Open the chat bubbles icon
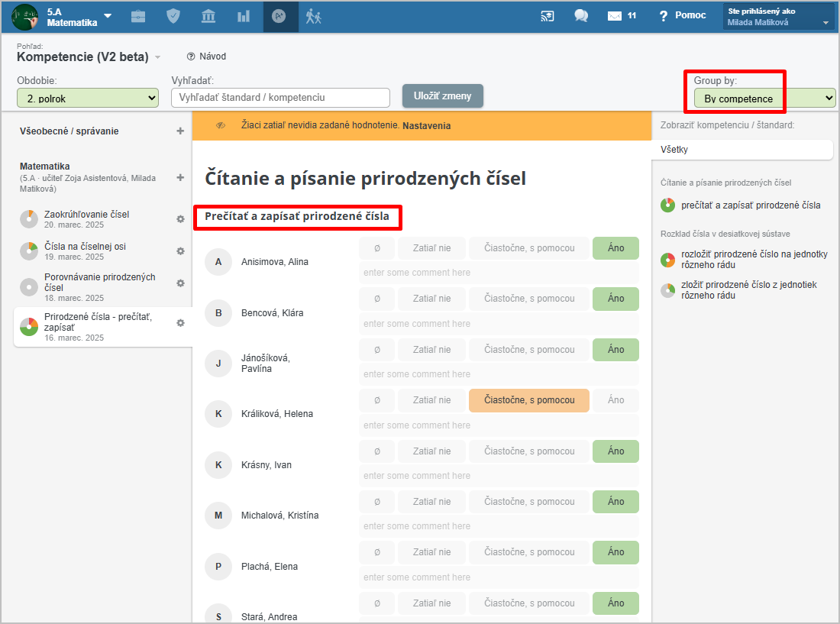Screen dimensions: 840x624 (x=581, y=16)
